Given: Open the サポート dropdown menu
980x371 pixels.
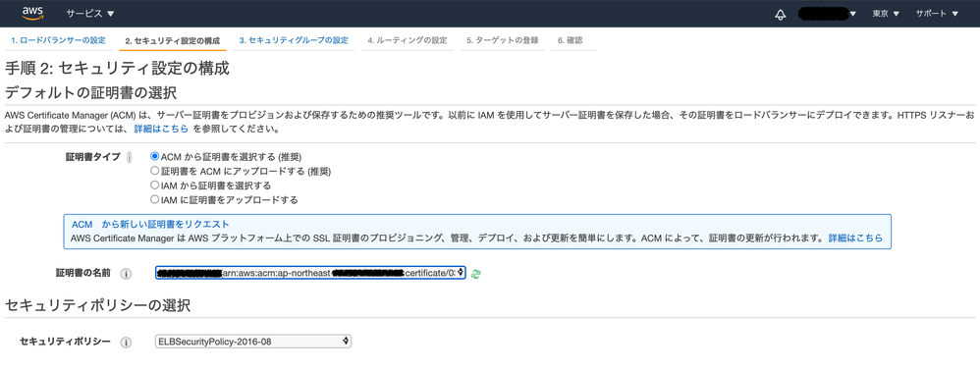Looking at the screenshot, I should [x=937, y=14].
